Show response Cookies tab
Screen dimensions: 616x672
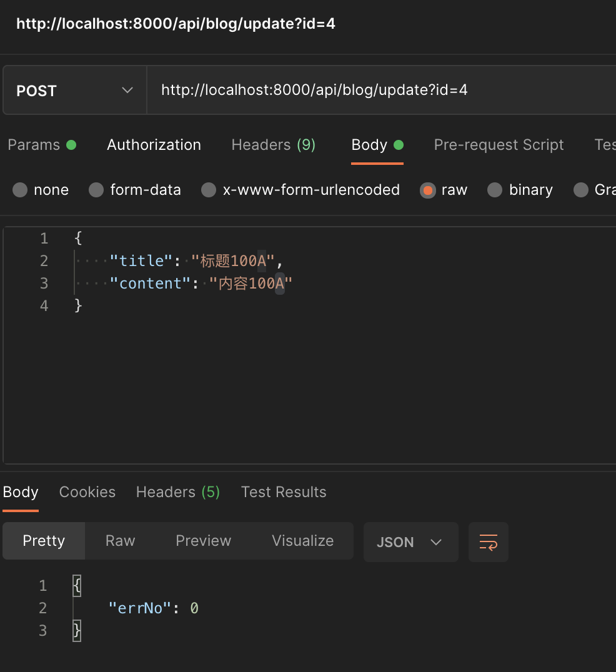coord(87,492)
